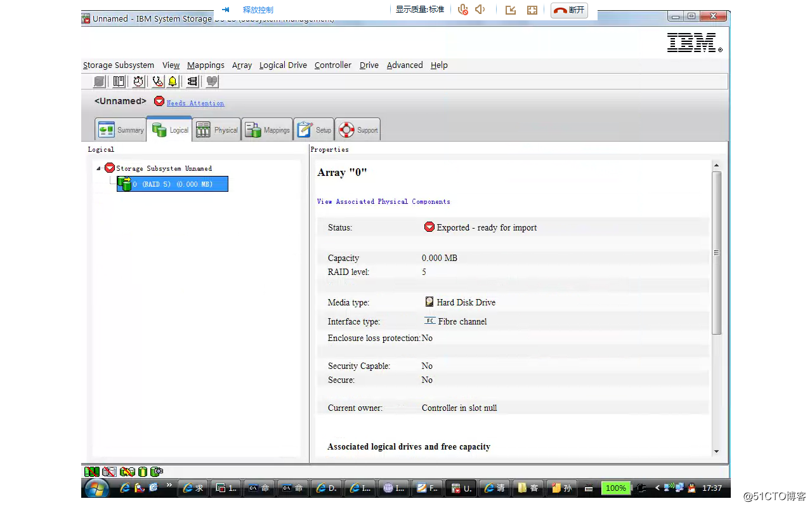812x508 pixels.
Task: Toggle the muted microphone icon
Action: pos(463,10)
